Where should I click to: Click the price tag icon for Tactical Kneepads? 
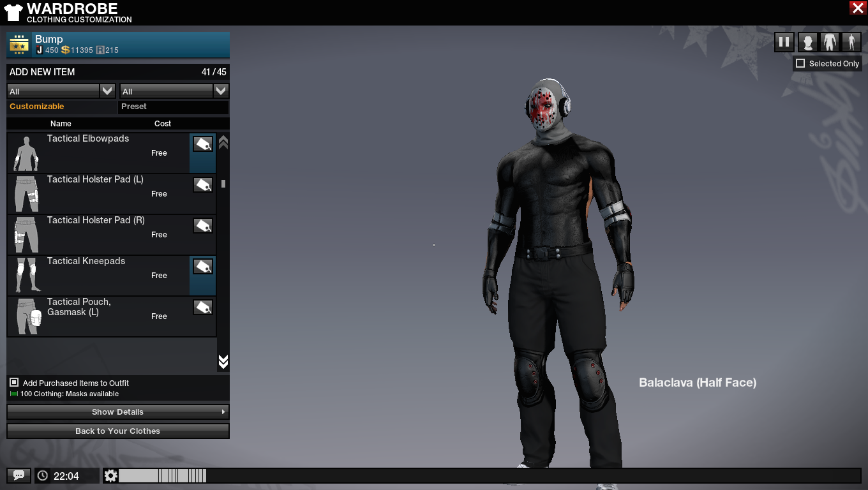tap(203, 267)
